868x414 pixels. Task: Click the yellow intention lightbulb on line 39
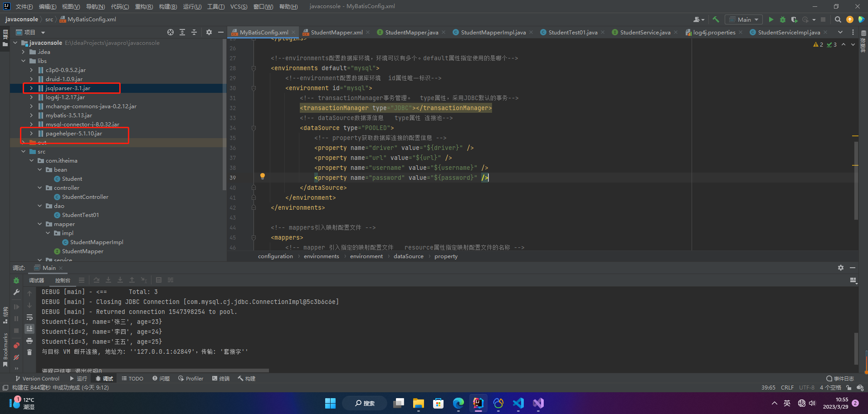point(262,176)
